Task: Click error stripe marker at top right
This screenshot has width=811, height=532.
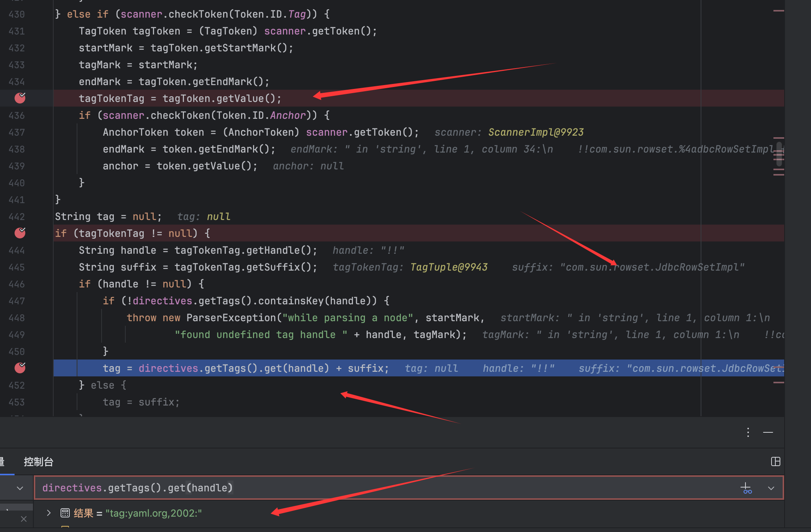Action: 778,11
